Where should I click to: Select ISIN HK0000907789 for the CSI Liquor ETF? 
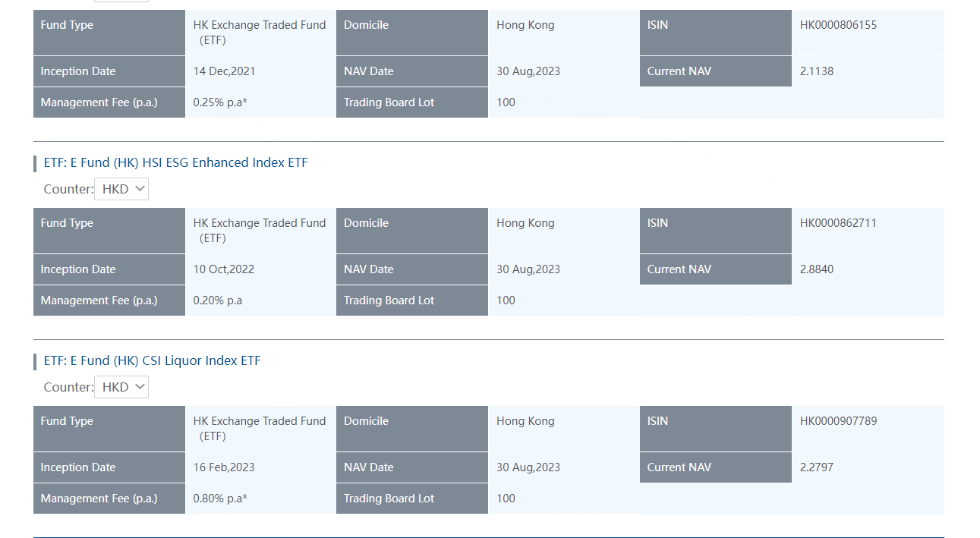pyautogui.click(x=837, y=420)
